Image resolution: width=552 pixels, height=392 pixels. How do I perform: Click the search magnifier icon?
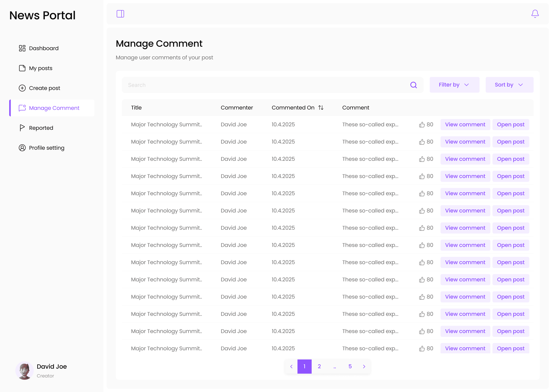[413, 85]
